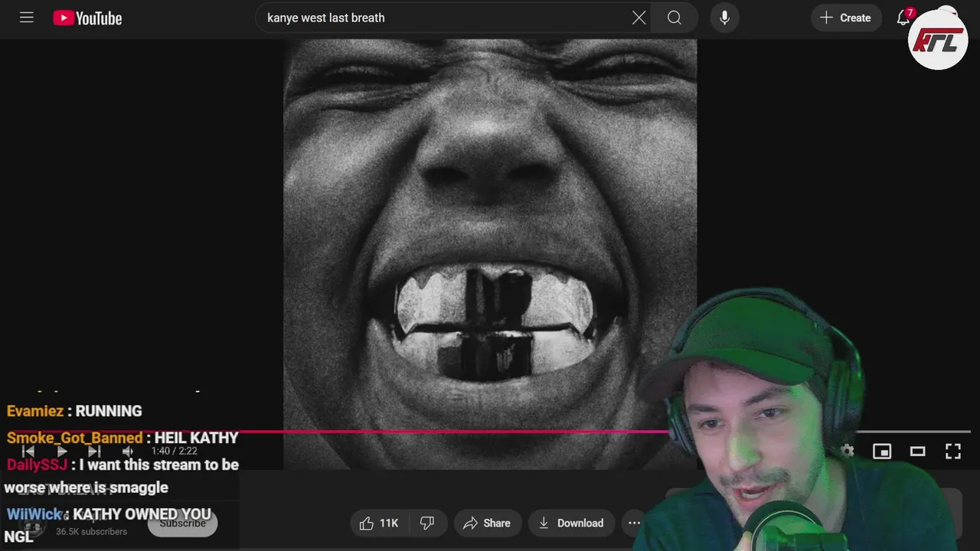The height and width of the screenshot is (551, 980).
Task: Like the video with 11K likes
Action: pyautogui.click(x=379, y=523)
